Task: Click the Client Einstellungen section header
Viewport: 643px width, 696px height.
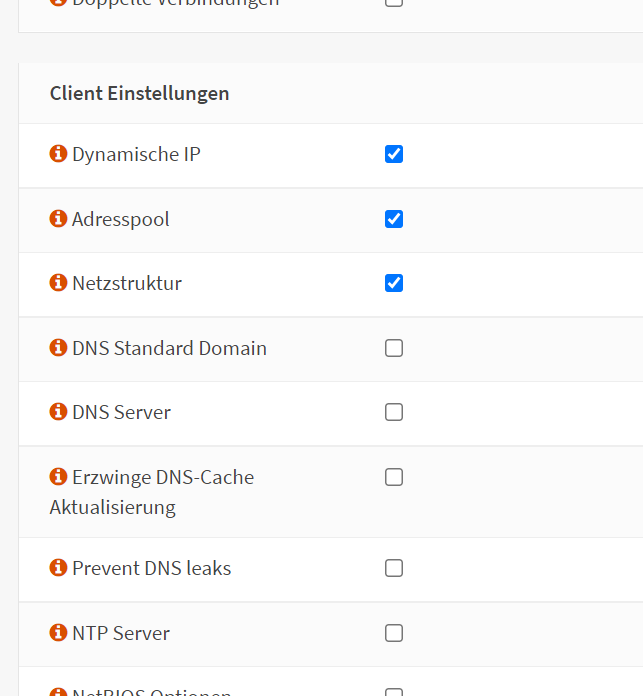Action: tap(139, 94)
